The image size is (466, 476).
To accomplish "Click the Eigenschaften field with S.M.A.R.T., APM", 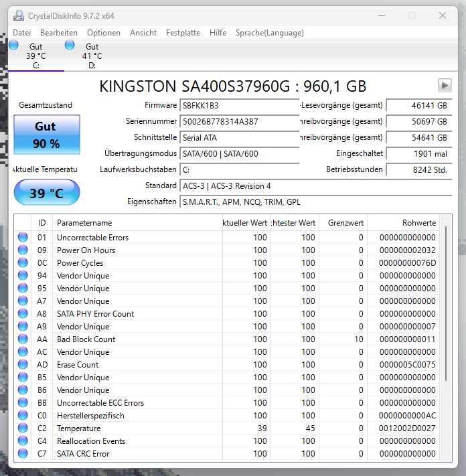I will coord(316,202).
